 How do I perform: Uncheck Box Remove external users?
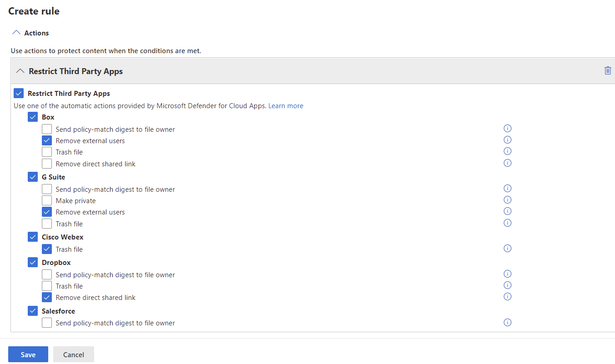pos(47,140)
